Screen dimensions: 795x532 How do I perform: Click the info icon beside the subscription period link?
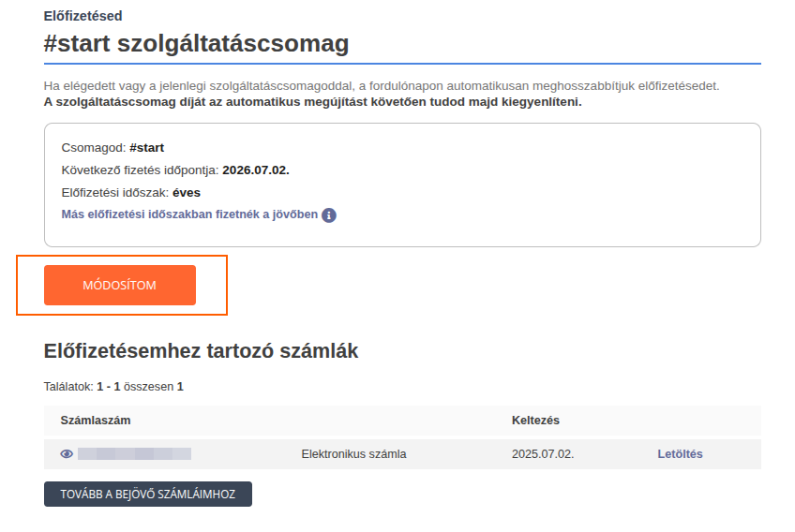click(x=329, y=215)
